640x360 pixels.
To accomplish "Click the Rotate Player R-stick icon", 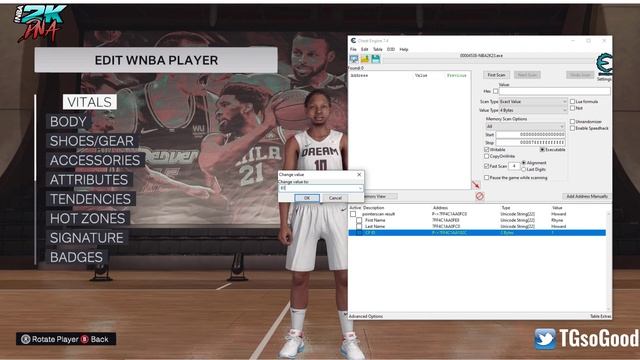I will [x=25, y=339].
